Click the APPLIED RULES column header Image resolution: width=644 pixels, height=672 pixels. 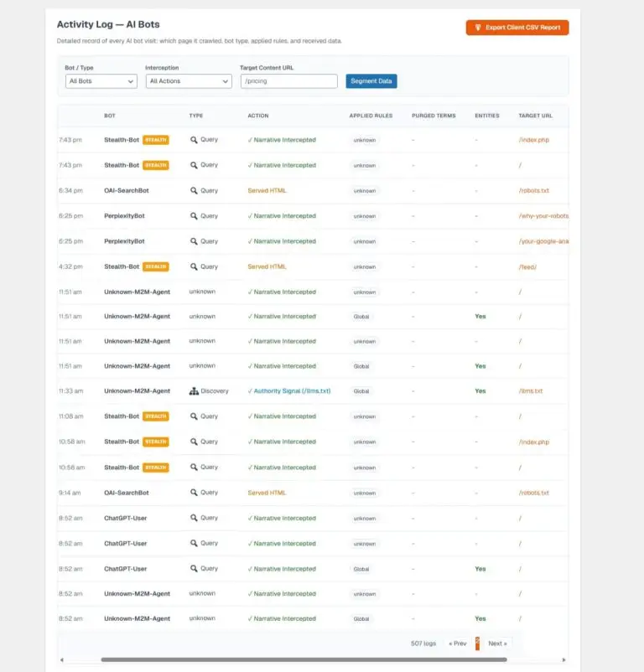pyautogui.click(x=371, y=116)
